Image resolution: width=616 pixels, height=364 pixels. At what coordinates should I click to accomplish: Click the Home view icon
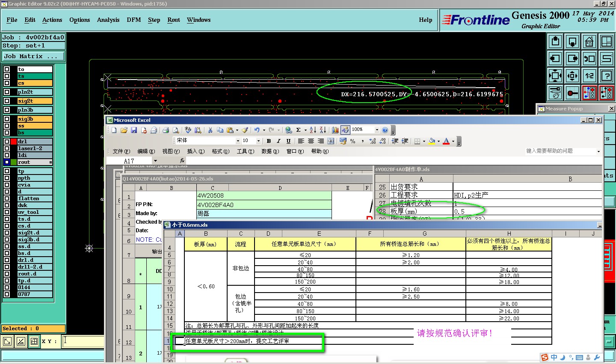[589, 41]
